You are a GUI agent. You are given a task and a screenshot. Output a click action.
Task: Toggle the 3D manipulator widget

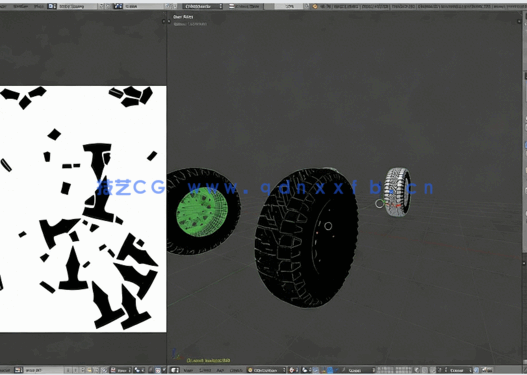tap(316, 370)
